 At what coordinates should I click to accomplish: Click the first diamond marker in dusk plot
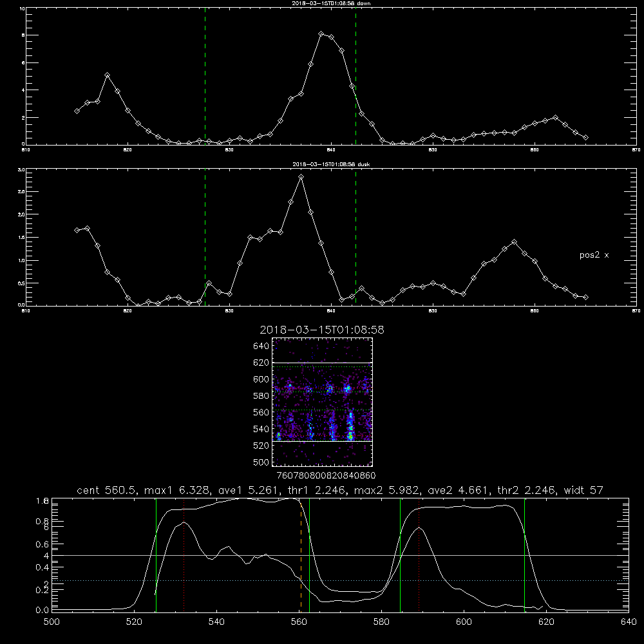coord(77,231)
